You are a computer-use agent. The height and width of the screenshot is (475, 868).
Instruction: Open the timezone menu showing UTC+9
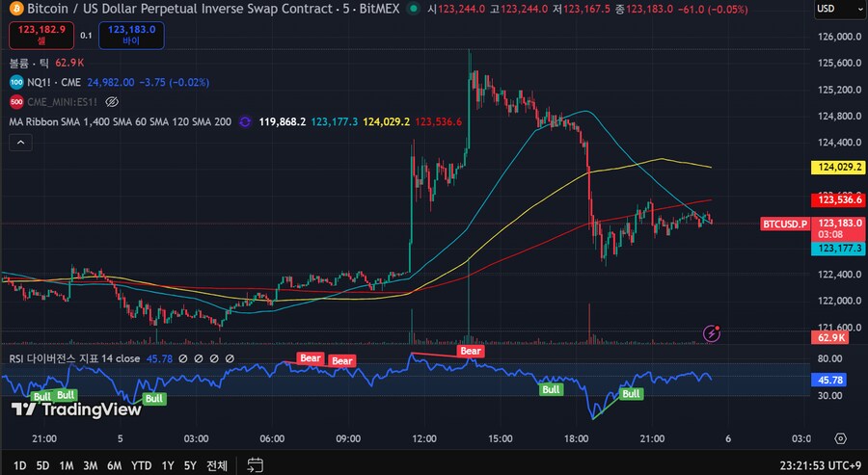818,465
